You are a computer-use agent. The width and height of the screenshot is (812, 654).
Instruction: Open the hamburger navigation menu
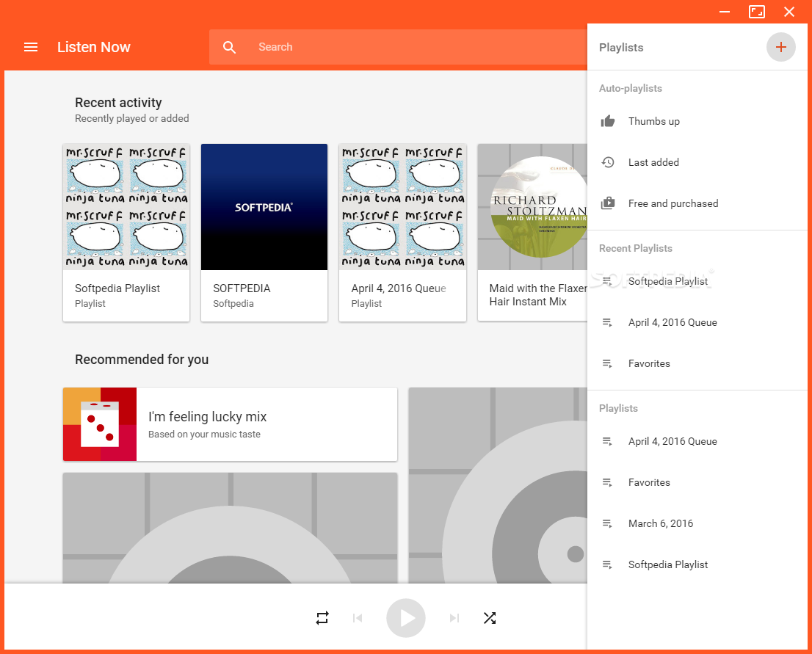click(31, 47)
